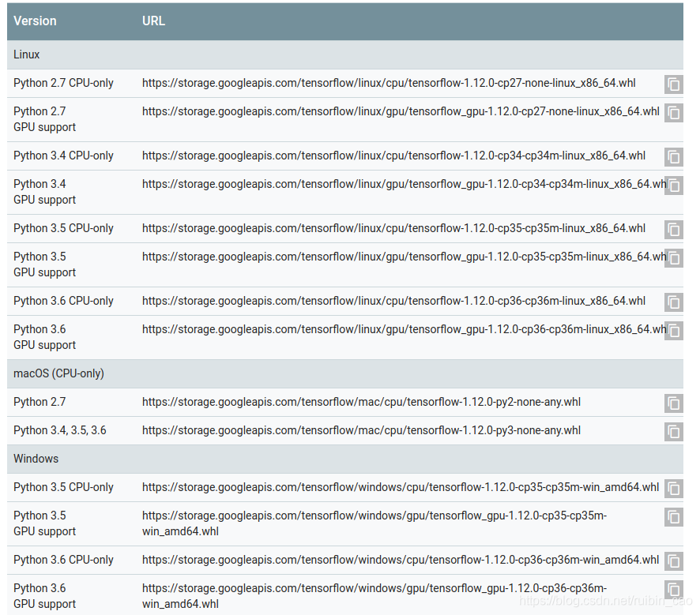Copy the Windows Python 3.5 GPU support URL

point(674,517)
